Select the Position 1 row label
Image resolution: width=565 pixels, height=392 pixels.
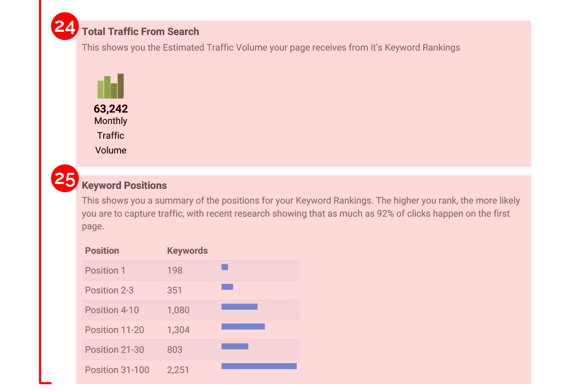[105, 271]
